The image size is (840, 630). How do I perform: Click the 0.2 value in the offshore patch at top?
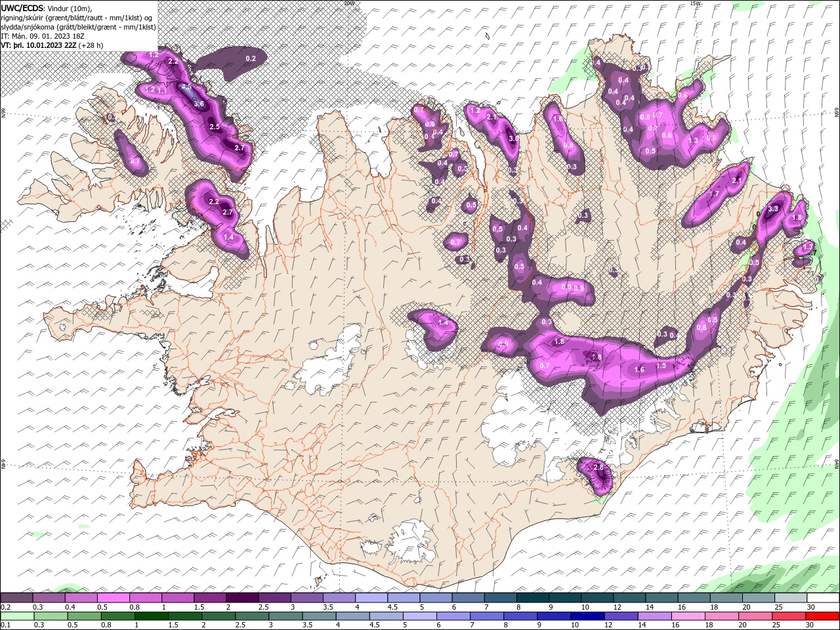pos(250,58)
